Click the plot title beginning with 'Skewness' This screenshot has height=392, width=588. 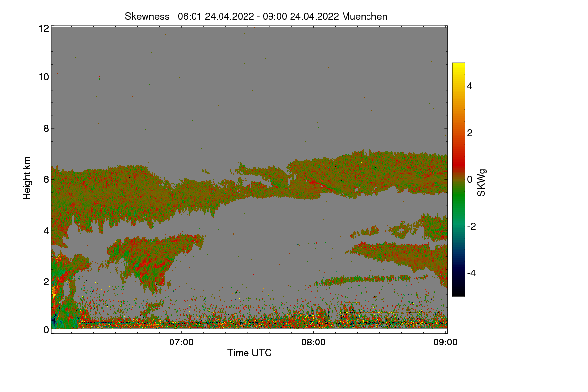click(x=256, y=16)
